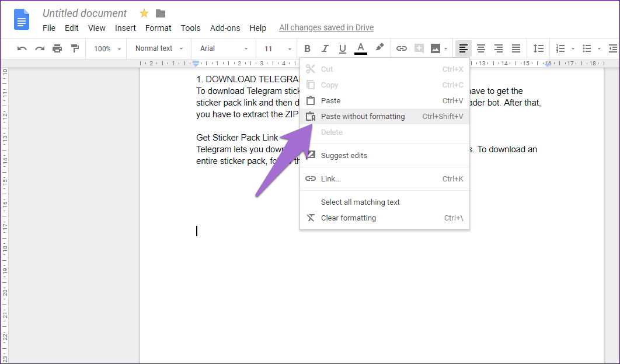Choose Paste in context menu
The image size is (620, 364).
(385, 101)
